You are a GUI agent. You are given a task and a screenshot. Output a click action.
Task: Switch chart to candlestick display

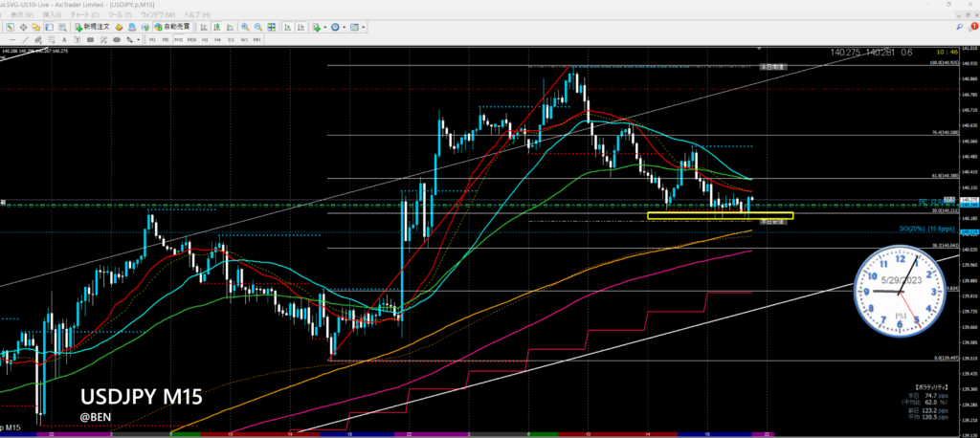tap(216, 27)
